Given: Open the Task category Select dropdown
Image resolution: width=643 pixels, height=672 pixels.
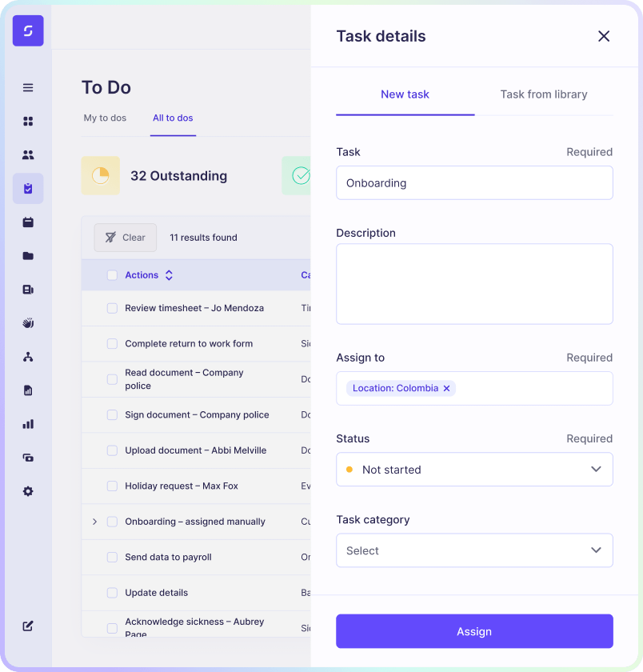Looking at the screenshot, I should 474,550.
